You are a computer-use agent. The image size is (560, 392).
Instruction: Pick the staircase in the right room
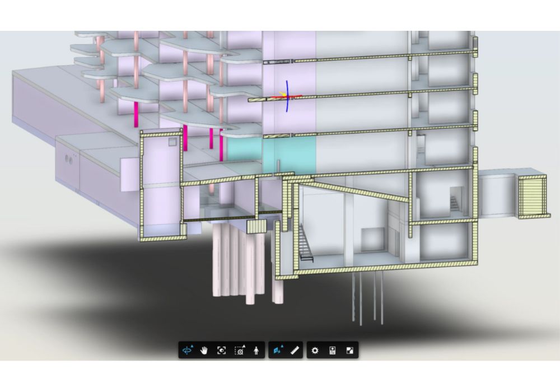pos(455,202)
